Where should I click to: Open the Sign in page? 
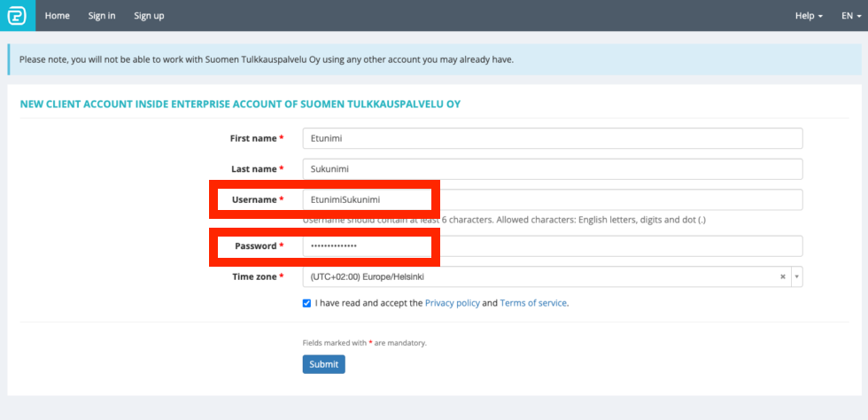click(102, 16)
